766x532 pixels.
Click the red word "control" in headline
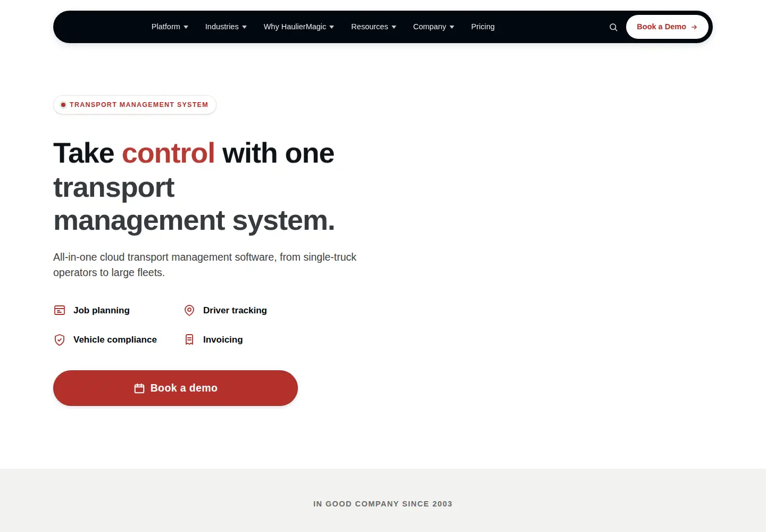tap(168, 153)
